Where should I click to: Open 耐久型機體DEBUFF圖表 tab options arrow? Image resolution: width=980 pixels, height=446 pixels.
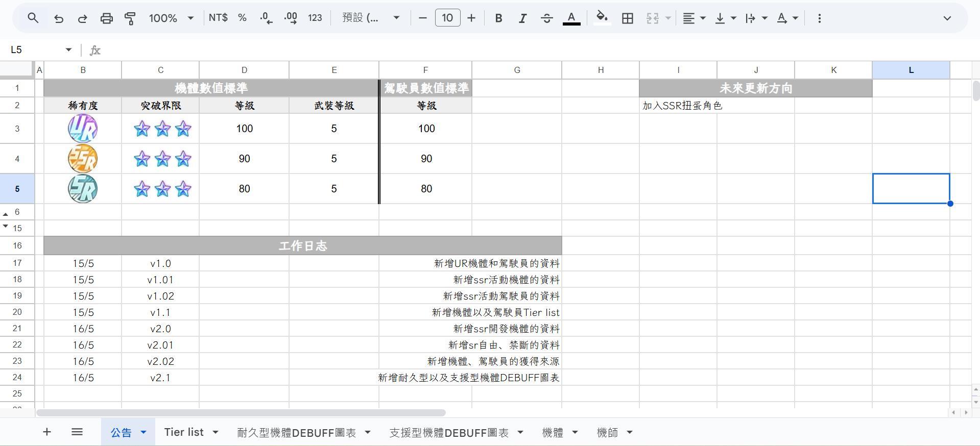pos(368,432)
